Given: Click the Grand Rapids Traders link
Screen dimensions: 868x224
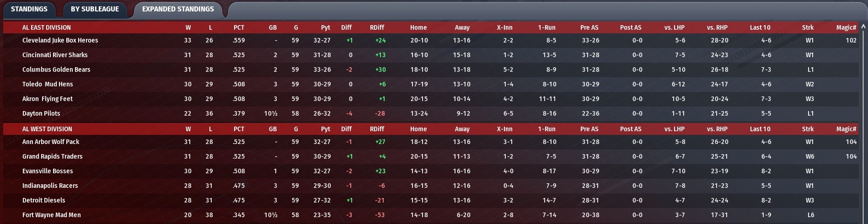Looking at the screenshot, I should coord(53,156).
